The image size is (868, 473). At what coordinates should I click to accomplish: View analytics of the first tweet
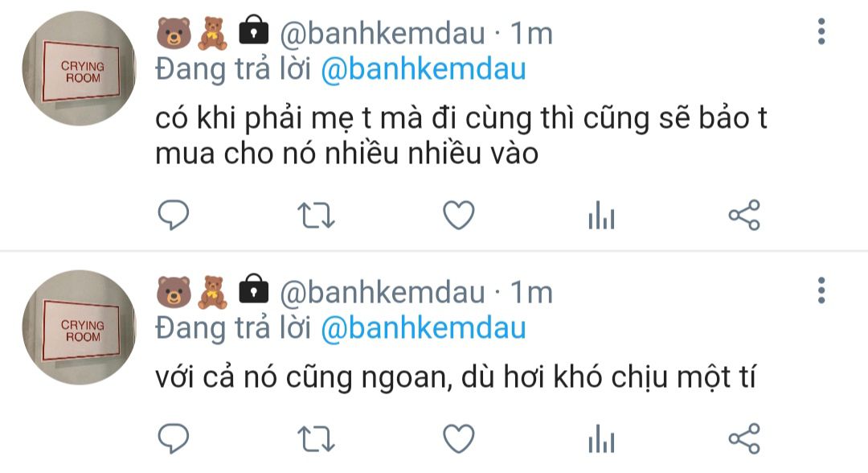(602, 215)
